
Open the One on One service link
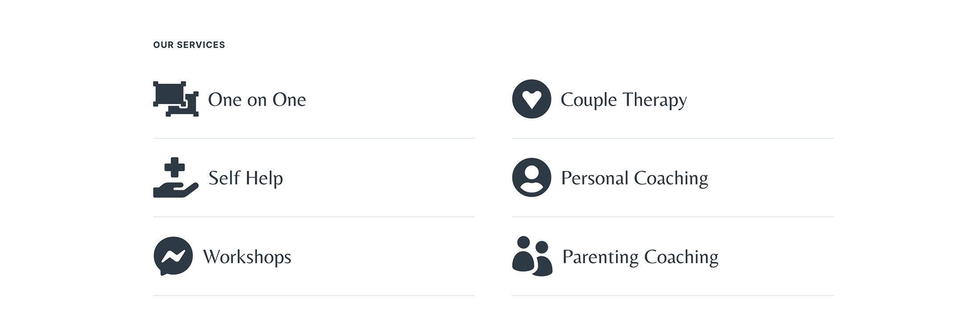[257, 100]
